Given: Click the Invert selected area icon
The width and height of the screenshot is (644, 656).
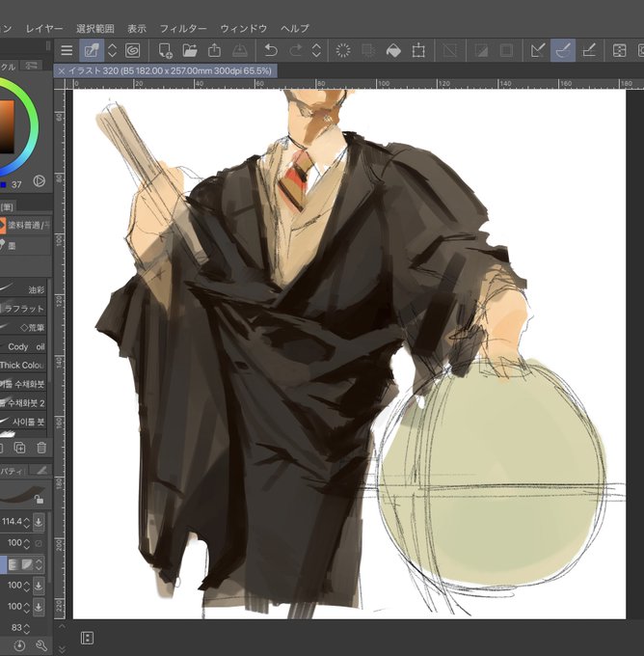Looking at the screenshot, I should [481, 50].
